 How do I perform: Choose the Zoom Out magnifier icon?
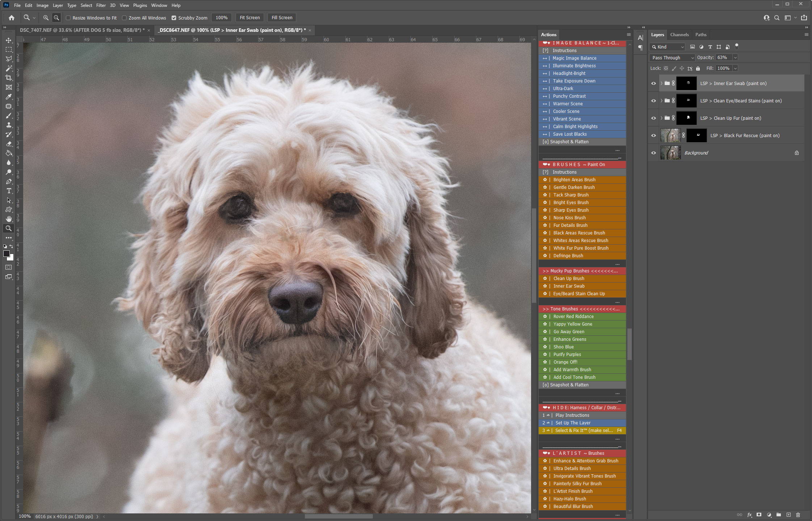point(56,18)
